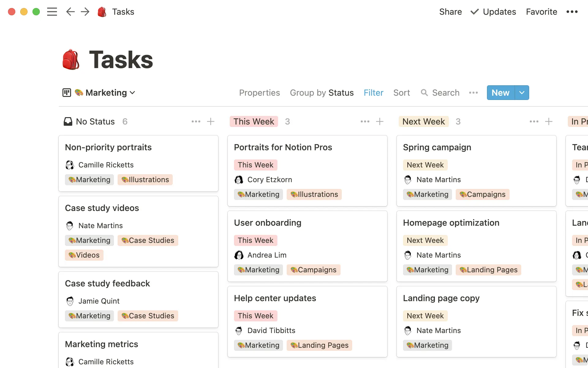
Task: Click the back navigation arrow
Action: point(70,12)
